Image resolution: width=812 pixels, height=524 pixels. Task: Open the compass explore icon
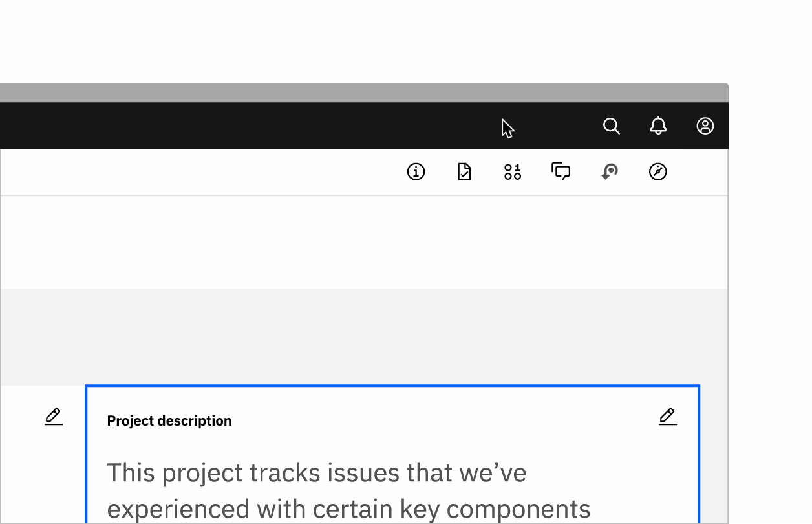657,172
